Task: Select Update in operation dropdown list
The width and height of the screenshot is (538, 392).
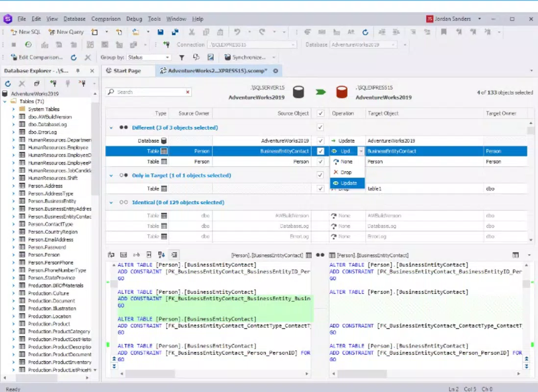Action: point(347,183)
